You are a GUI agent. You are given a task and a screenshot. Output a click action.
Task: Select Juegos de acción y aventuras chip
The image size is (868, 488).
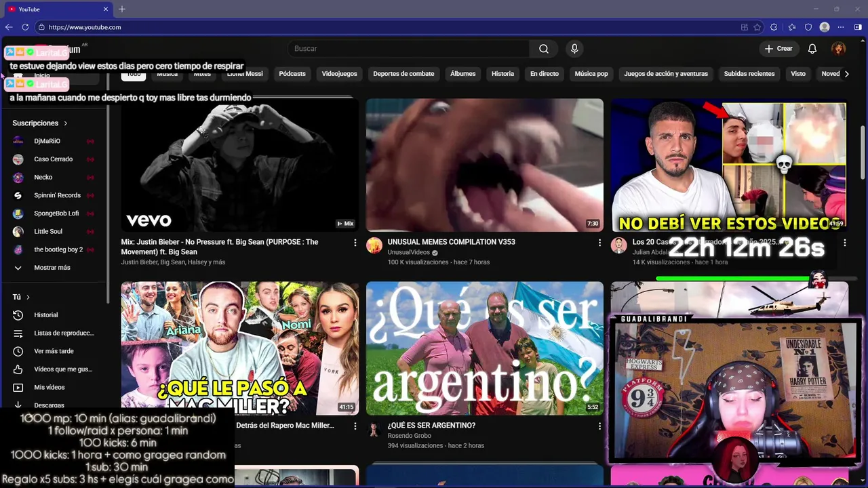[666, 74]
